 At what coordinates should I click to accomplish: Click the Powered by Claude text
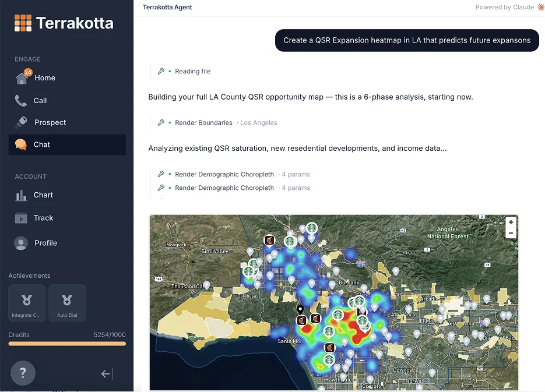tap(505, 8)
